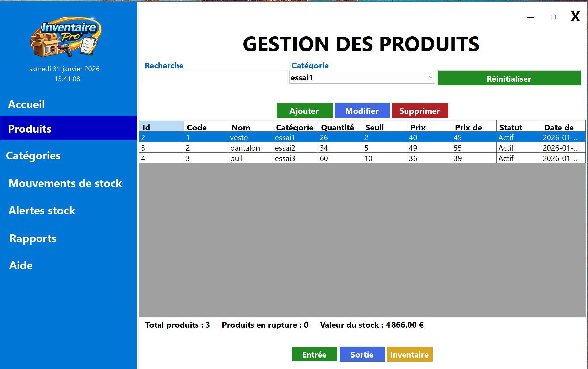Click Modifier to edit product

(362, 111)
